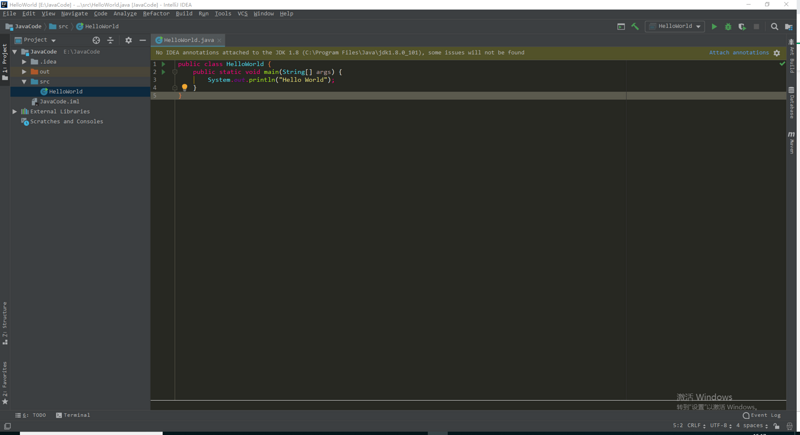Image resolution: width=800 pixels, height=435 pixels.
Task: Click the Run with Coverage icon
Action: (742, 27)
